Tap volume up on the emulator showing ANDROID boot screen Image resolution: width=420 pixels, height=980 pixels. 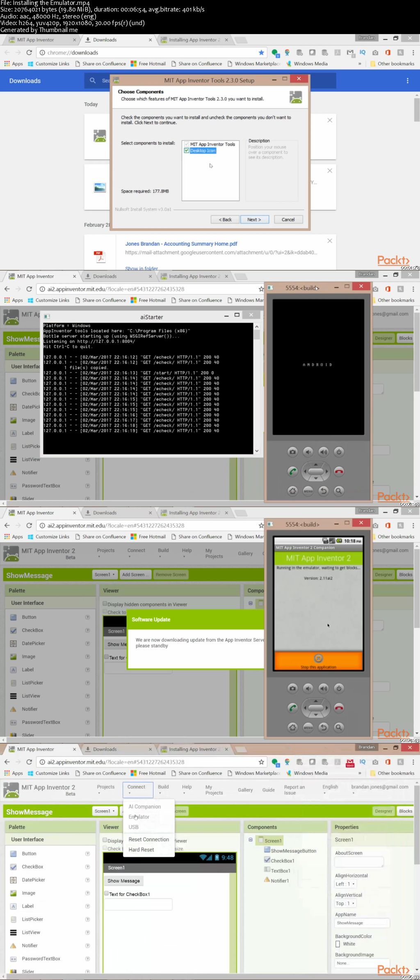click(x=324, y=452)
